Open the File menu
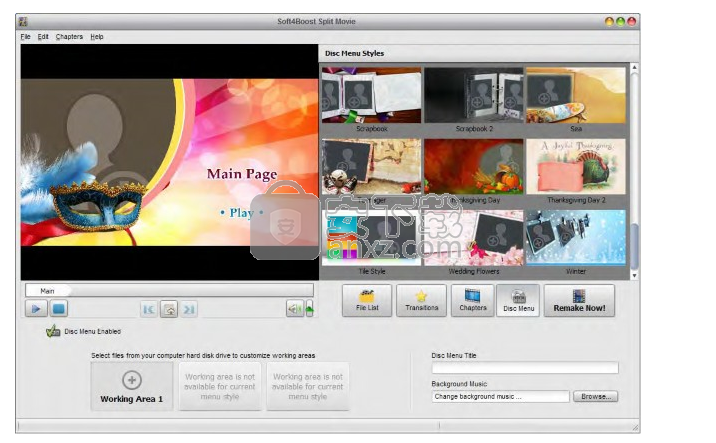This screenshot has height=443, width=716. [26, 37]
